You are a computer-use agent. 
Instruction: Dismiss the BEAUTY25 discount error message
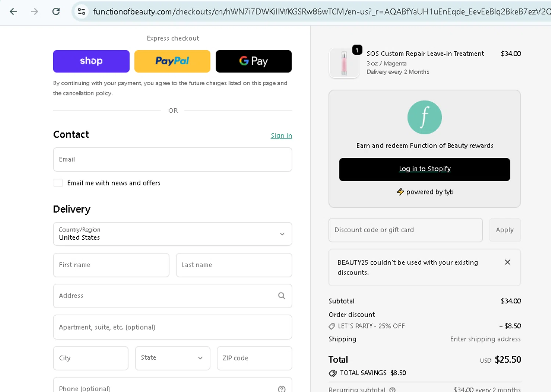507,262
